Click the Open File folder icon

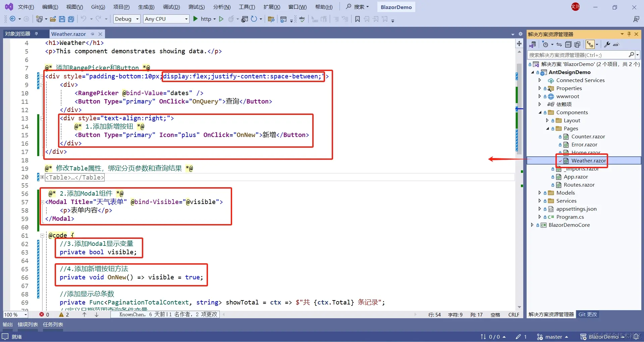coord(53,19)
